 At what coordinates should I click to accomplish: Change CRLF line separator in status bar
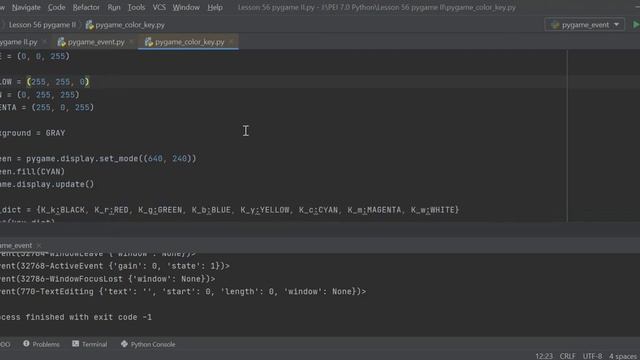(567, 356)
